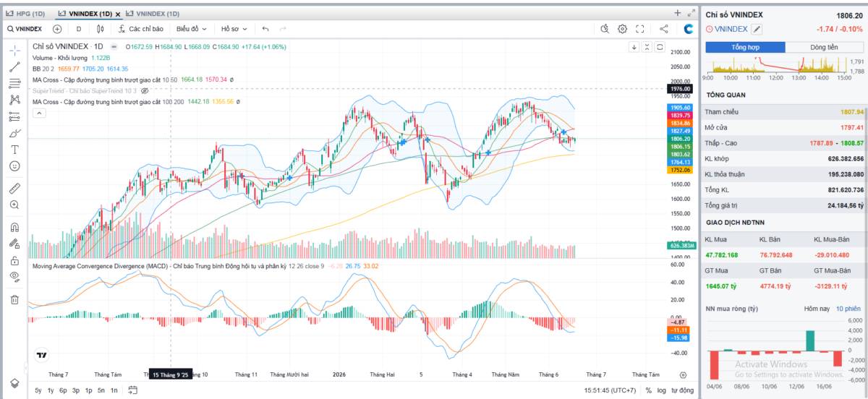Expand the Biểu đồ dropdown

click(192, 29)
